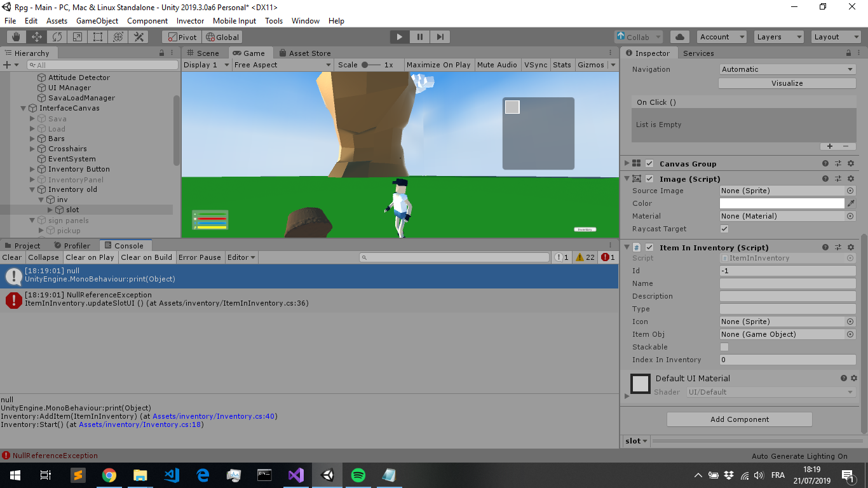Open the GameObject menu

point(97,20)
